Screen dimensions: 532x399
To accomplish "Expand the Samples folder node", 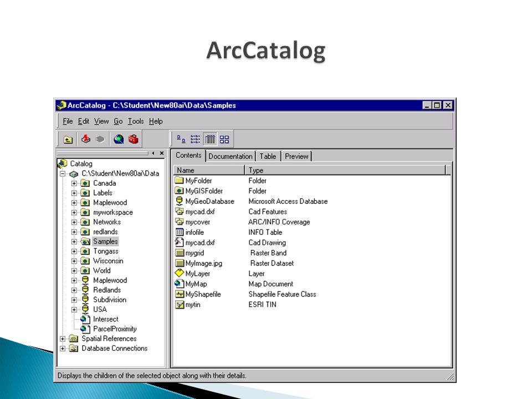I will (74, 242).
